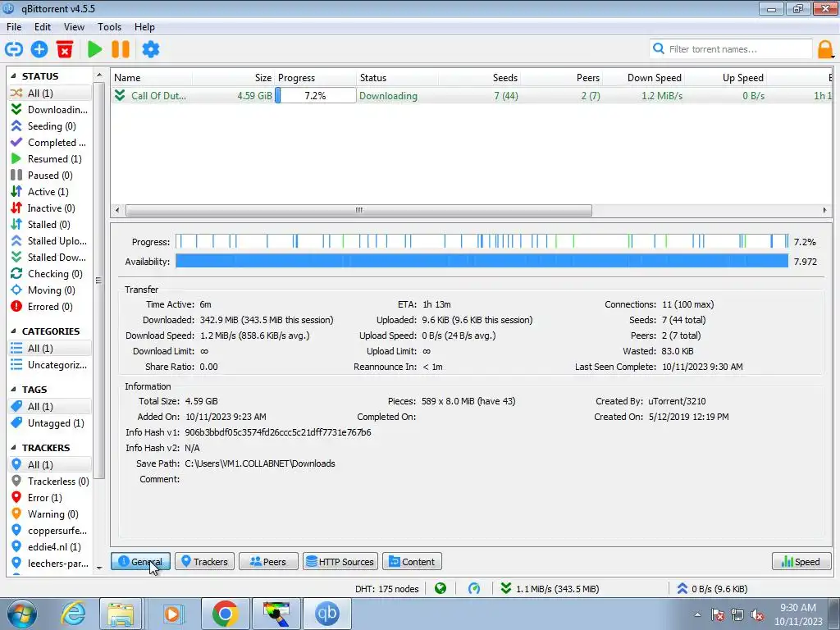The width and height of the screenshot is (840, 630).
Task: Select the Stalled Downloading filter
Action: [x=49, y=257]
